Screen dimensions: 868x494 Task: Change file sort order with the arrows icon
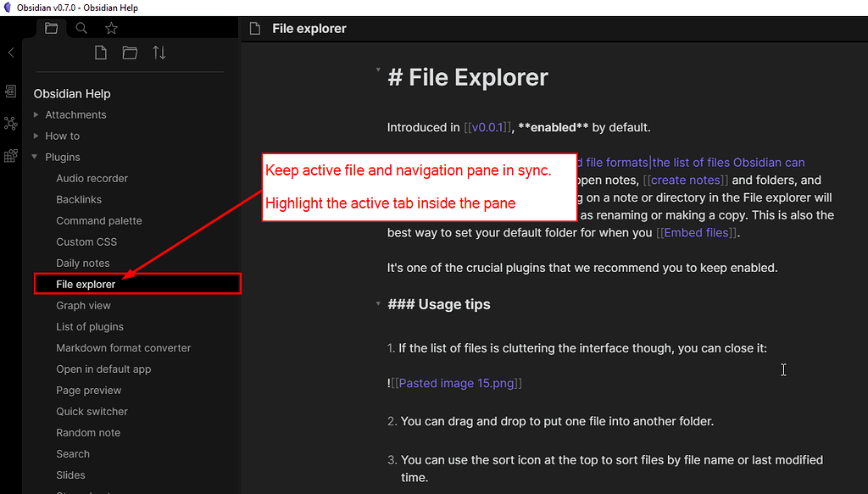[159, 52]
